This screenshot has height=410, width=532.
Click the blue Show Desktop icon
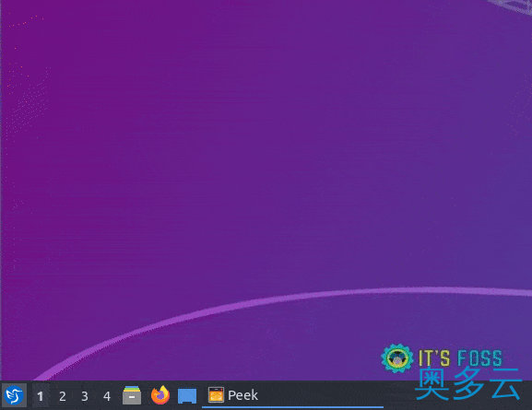pos(187,396)
